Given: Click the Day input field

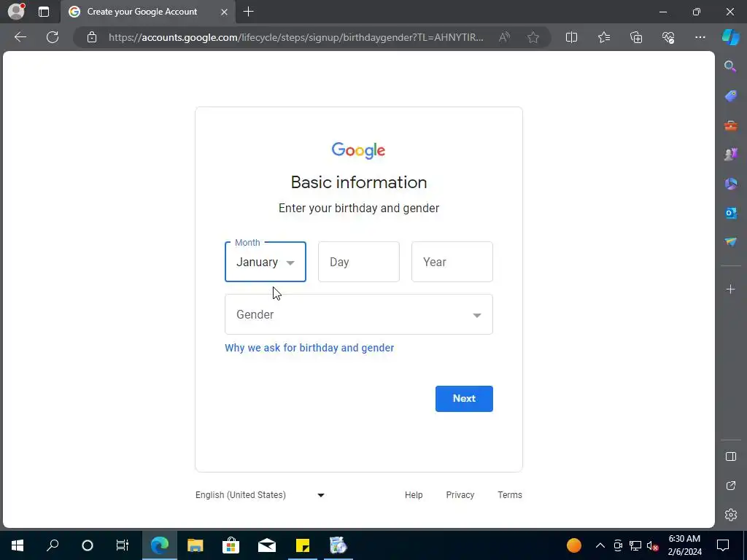Looking at the screenshot, I should click(x=359, y=262).
